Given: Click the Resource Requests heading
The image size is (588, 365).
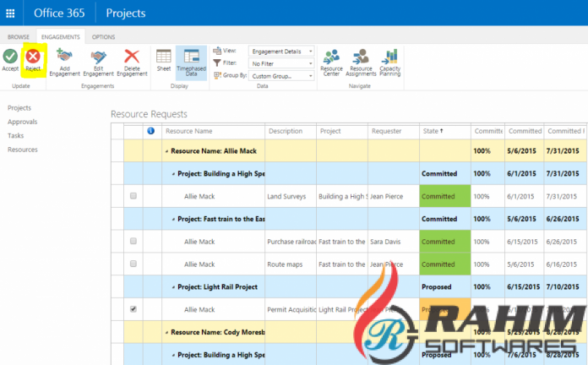Looking at the screenshot, I should point(149,114).
